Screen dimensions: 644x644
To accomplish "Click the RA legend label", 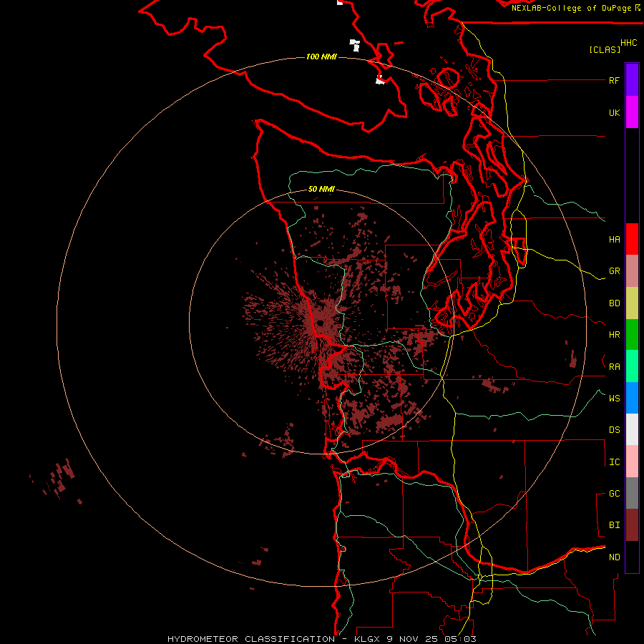I will point(614,367).
